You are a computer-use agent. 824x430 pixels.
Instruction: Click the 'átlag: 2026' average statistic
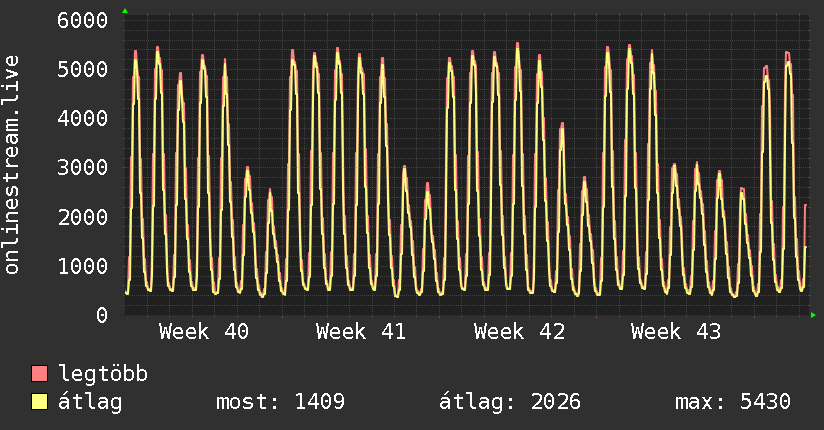click(510, 402)
